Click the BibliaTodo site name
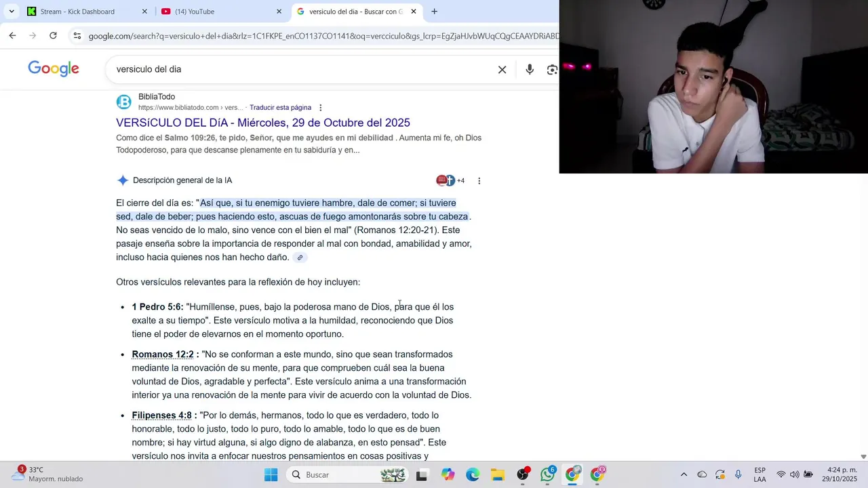 (x=157, y=97)
